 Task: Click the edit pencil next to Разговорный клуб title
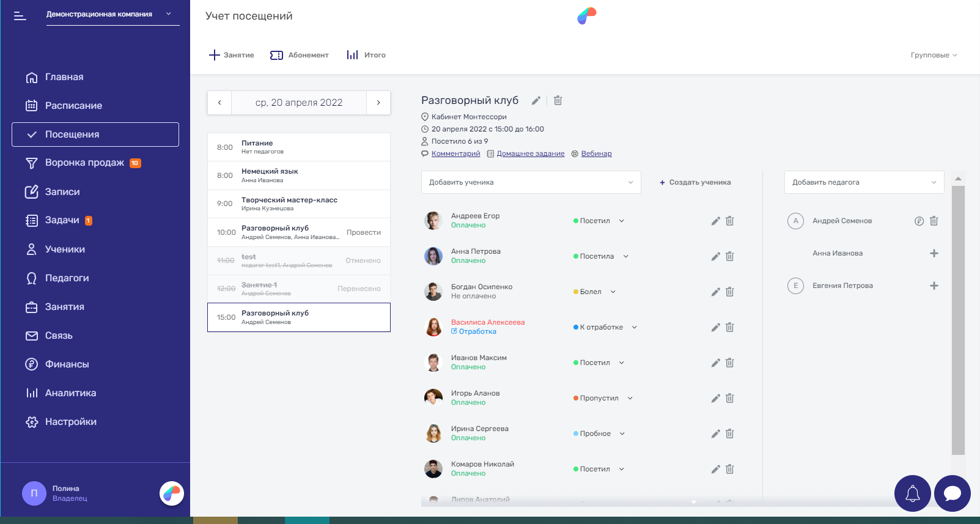coord(536,101)
